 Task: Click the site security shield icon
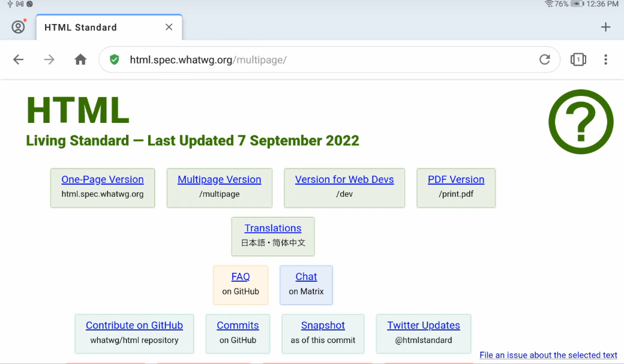[114, 59]
